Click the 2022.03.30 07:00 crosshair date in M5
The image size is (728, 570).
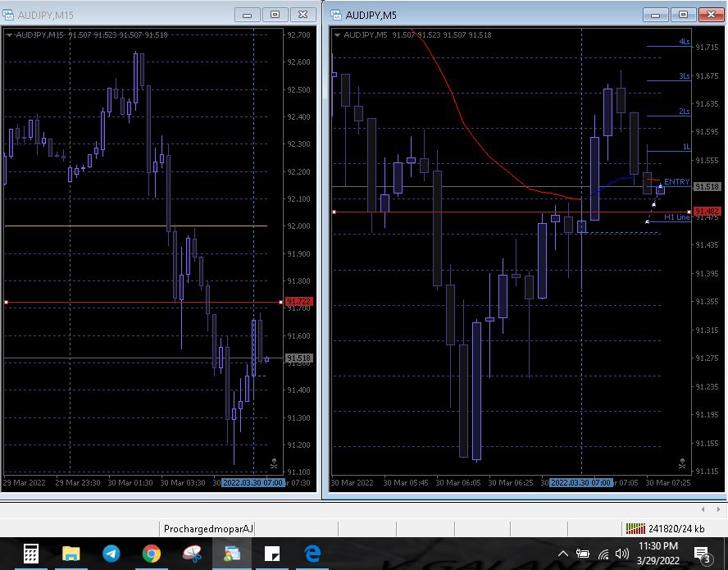(580, 483)
